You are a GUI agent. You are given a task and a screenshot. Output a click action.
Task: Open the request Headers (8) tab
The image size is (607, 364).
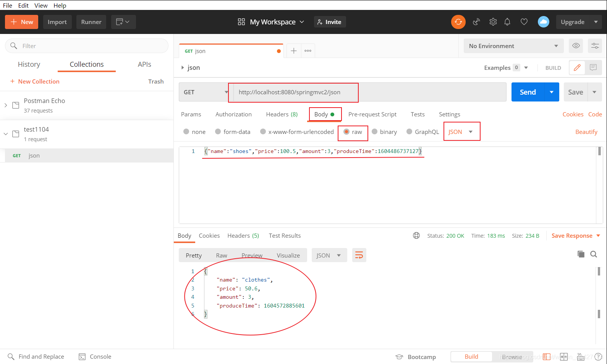pyautogui.click(x=282, y=114)
